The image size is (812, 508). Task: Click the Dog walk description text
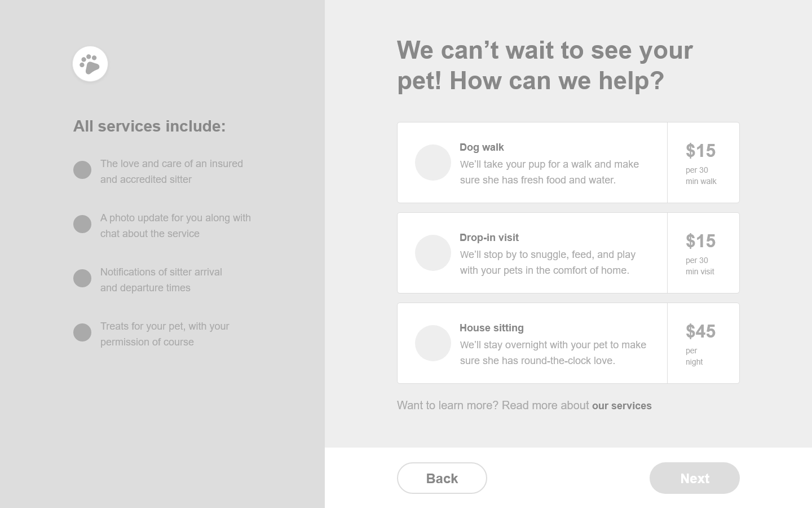tap(549, 172)
